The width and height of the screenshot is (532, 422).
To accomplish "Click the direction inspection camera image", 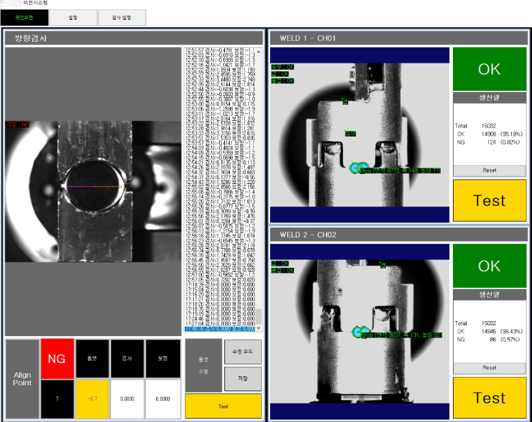I will tap(93, 191).
